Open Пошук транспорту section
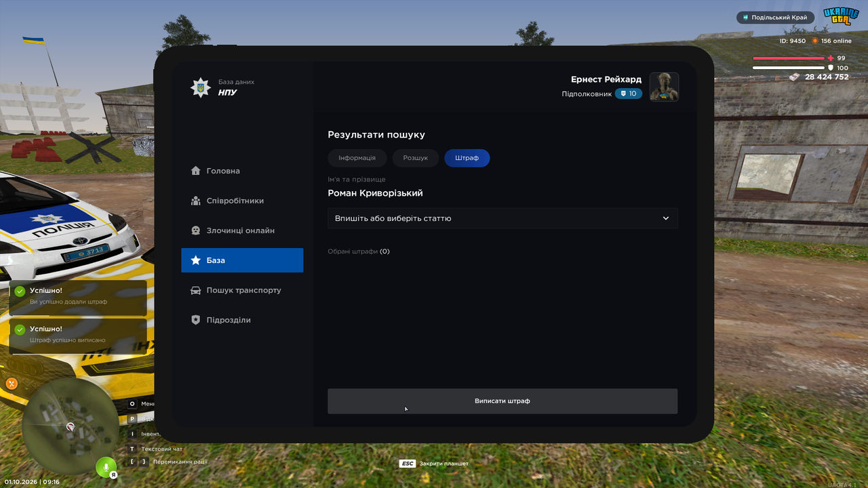The width and height of the screenshot is (868, 488). tap(242, 290)
